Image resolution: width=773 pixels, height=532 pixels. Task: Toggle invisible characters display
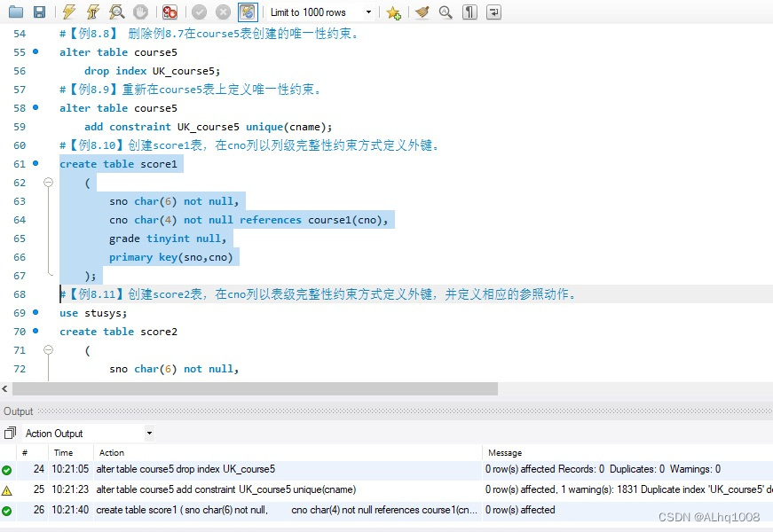469,12
